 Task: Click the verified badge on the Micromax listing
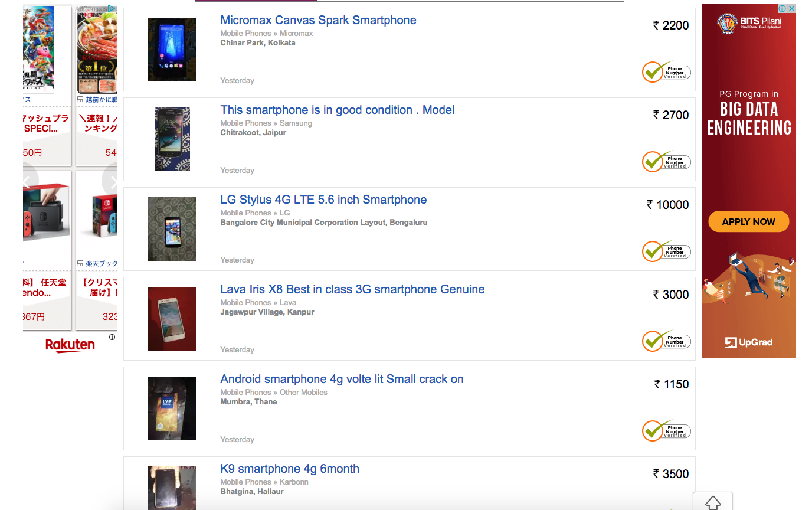666,72
